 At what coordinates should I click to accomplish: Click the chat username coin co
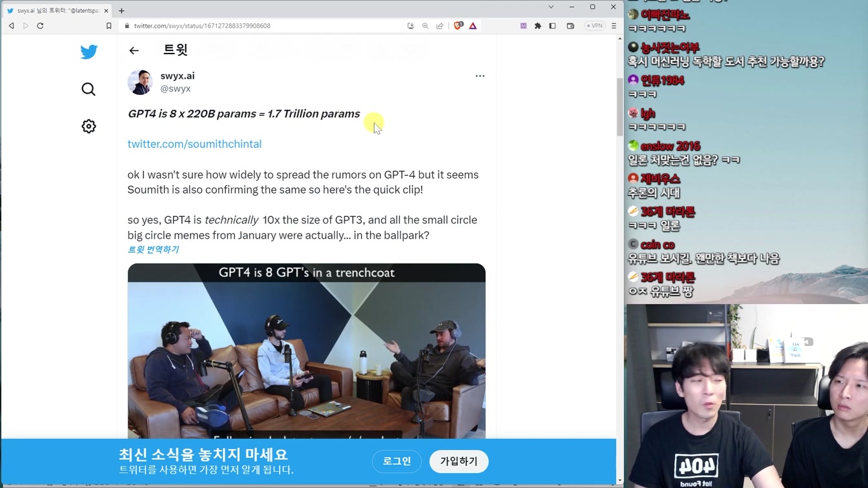tap(657, 245)
